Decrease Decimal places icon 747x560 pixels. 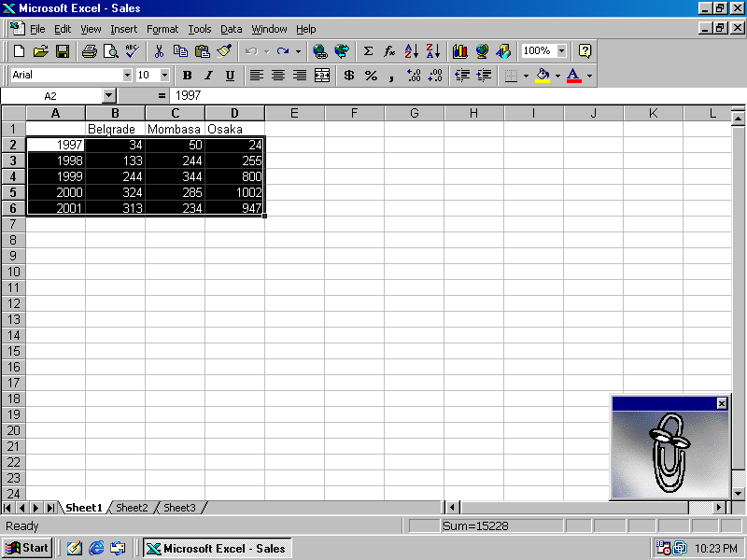pyautogui.click(x=435, y=76)
